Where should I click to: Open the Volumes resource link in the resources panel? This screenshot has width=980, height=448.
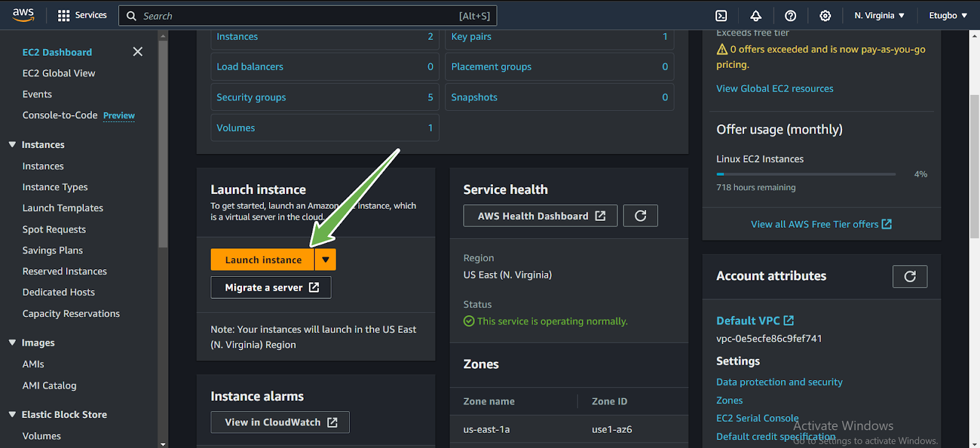click(x=235, y=127)
